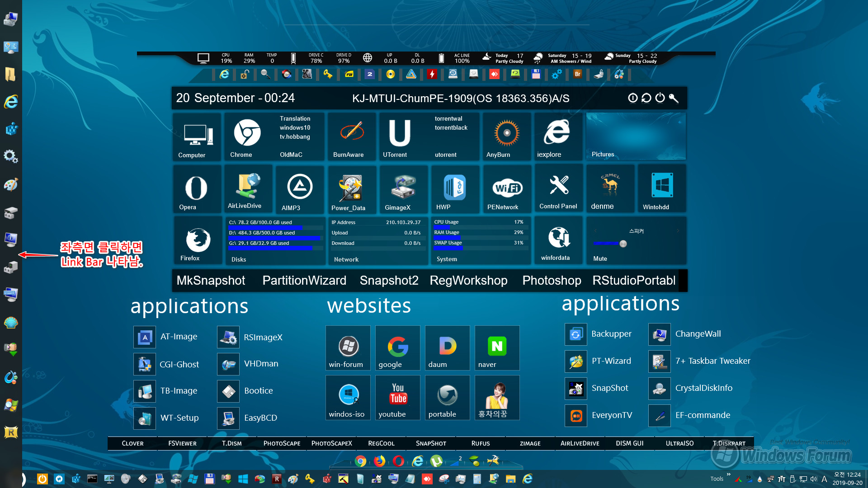Viewport: 868px width, 488px height.
Task: Open the Power_Data tile
Action: point(351,189)
